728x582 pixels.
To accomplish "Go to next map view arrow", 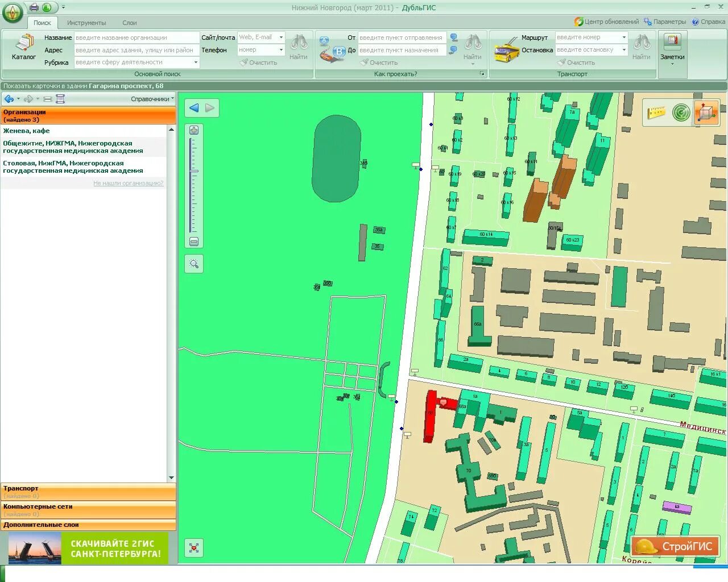I will (x=210, y=108).
